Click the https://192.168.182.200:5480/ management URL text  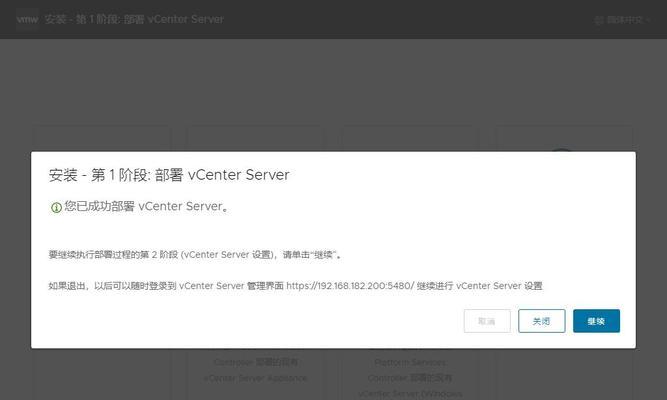[350, 286]
